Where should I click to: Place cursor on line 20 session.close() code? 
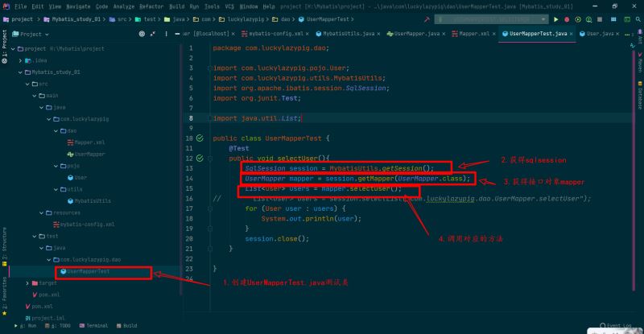pos(277,239)
